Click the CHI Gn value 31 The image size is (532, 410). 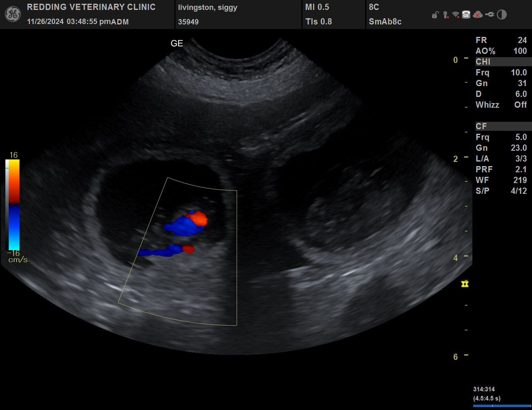pyautogui.click(x=522, y=83)
